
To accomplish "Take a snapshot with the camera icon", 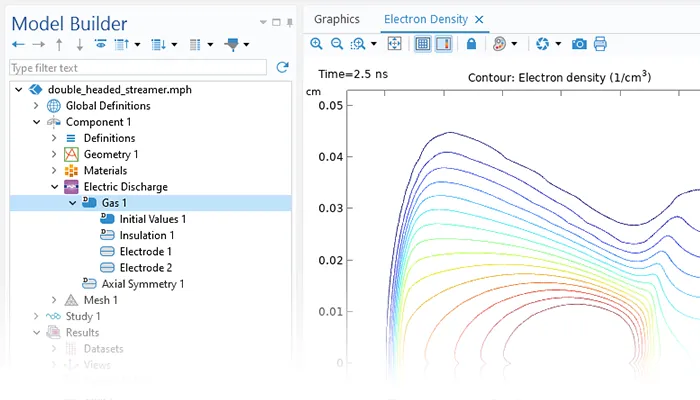I will tap(579, 44).
